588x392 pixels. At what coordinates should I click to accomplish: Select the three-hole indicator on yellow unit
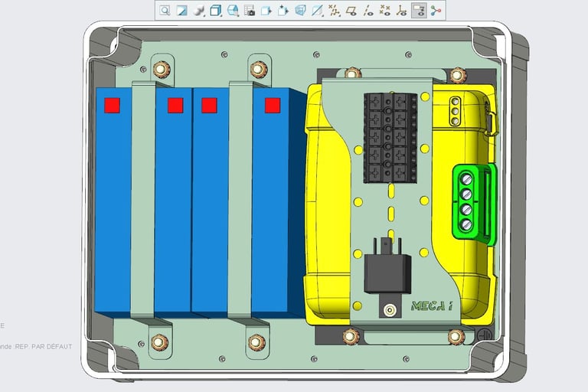pos(455,111)
